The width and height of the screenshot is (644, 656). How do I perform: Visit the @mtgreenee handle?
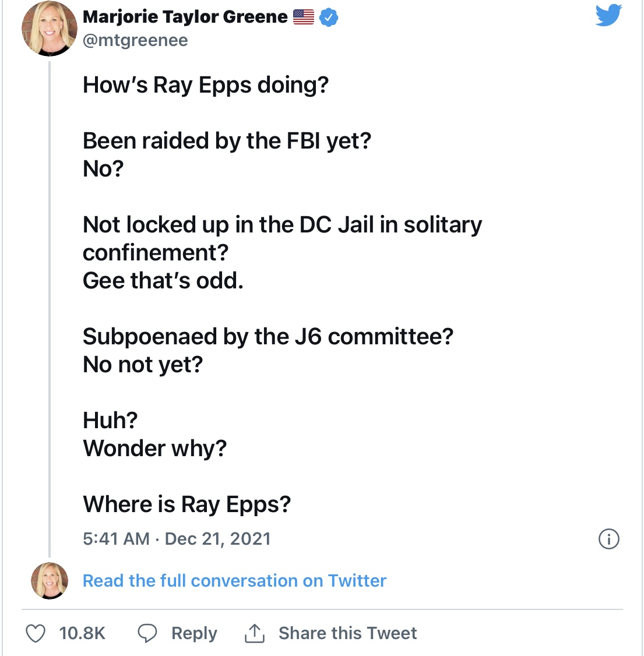135,41
